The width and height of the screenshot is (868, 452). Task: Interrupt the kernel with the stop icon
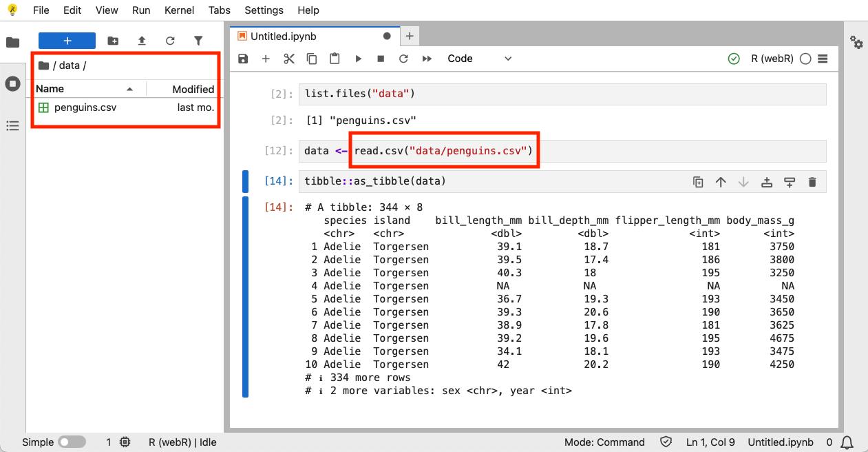click(x=381, y=59)
